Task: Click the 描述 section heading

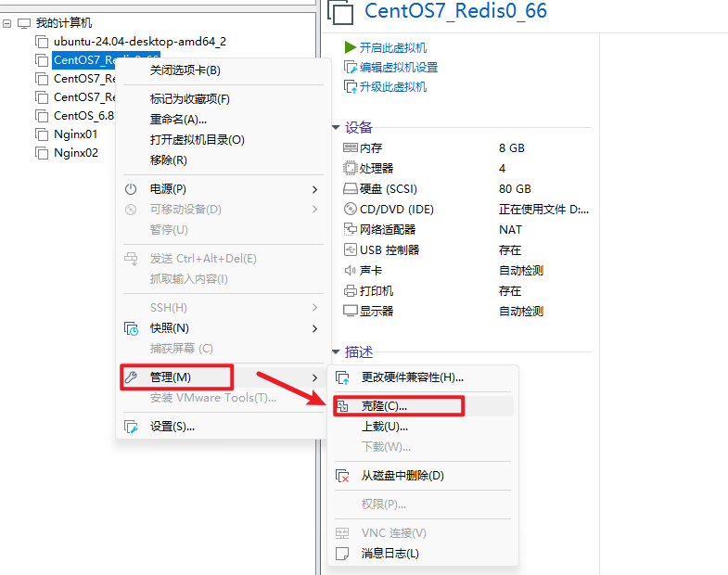Action: pos(358,352)
